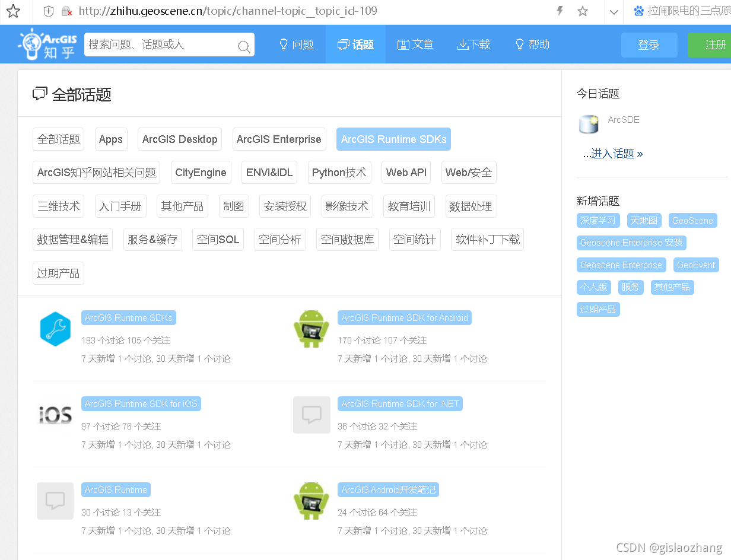Open the ArcGIS Runtime SDK for Android tag

(405, 318)
